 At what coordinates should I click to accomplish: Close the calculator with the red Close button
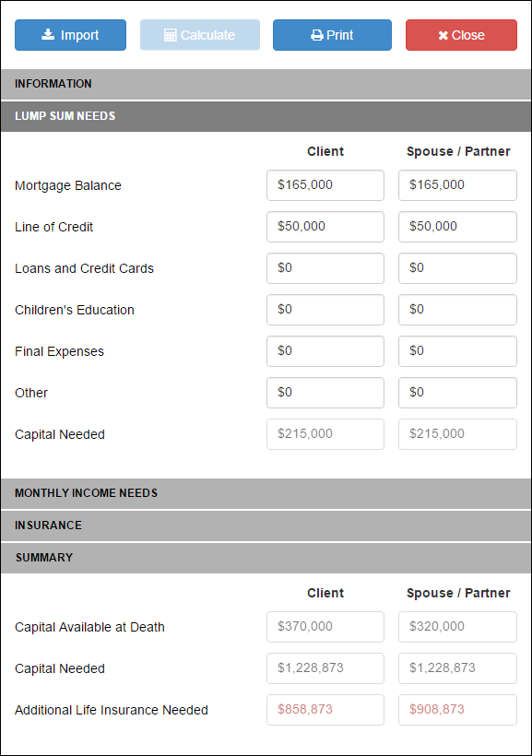(x=461, y=35)
